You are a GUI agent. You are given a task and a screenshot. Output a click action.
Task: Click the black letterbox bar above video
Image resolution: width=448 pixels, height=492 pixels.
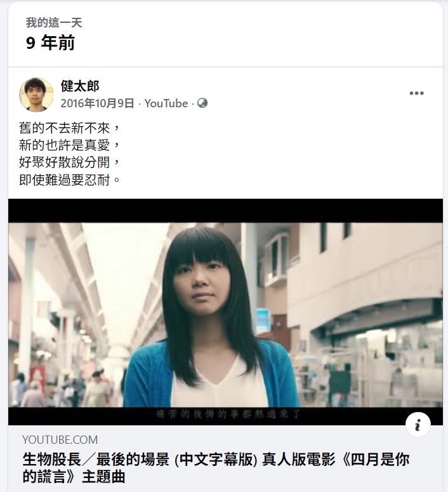click(225, 211)
